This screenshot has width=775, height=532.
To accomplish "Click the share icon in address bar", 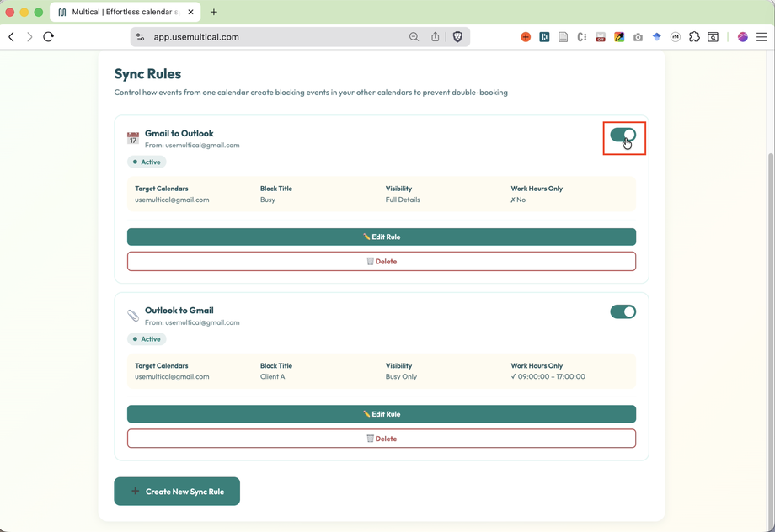I will click(435, 37).
